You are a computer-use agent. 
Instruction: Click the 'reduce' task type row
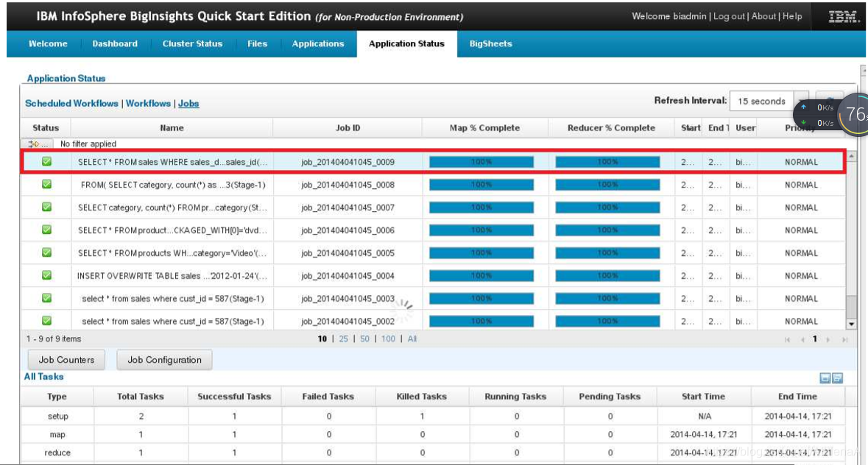point(433,452)
